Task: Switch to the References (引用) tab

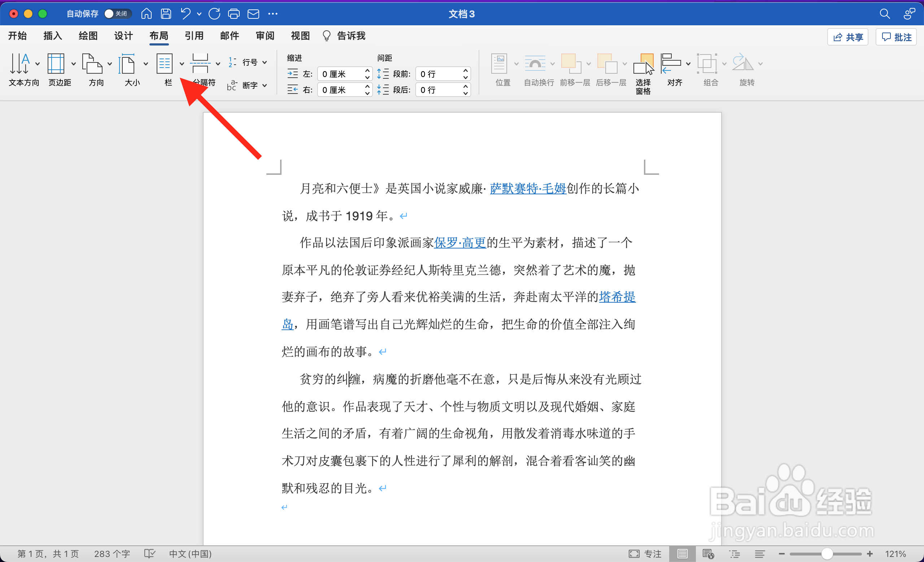Action: click(x=194, y=36)
